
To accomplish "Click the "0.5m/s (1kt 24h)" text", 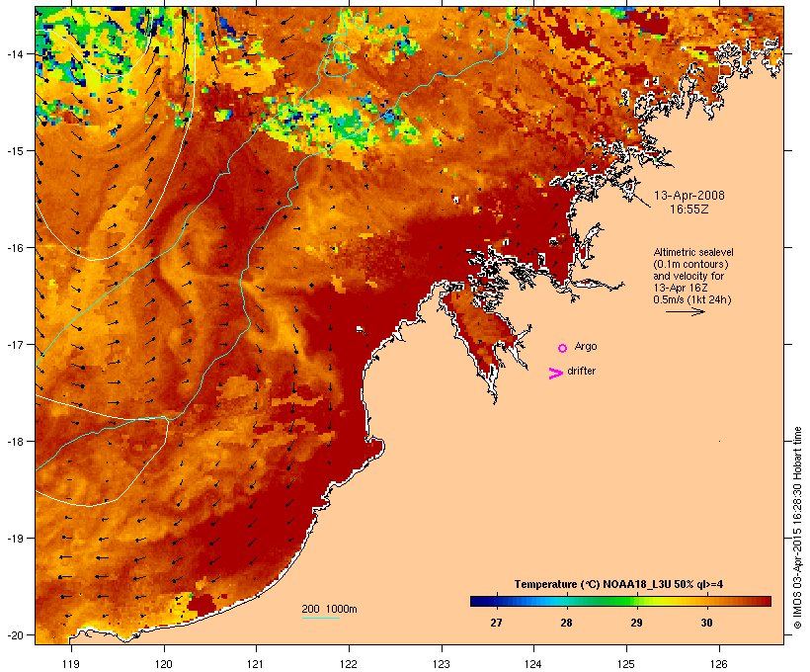I will point(692,299).
